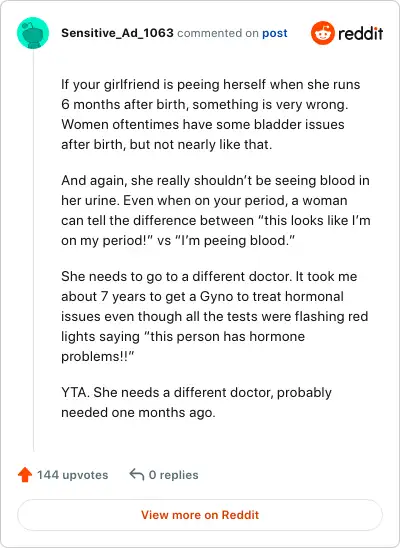Click the orange upvote arrow
Image resolution: width=400 pixels, height=548 pixels.
click(x=25, y=475)
